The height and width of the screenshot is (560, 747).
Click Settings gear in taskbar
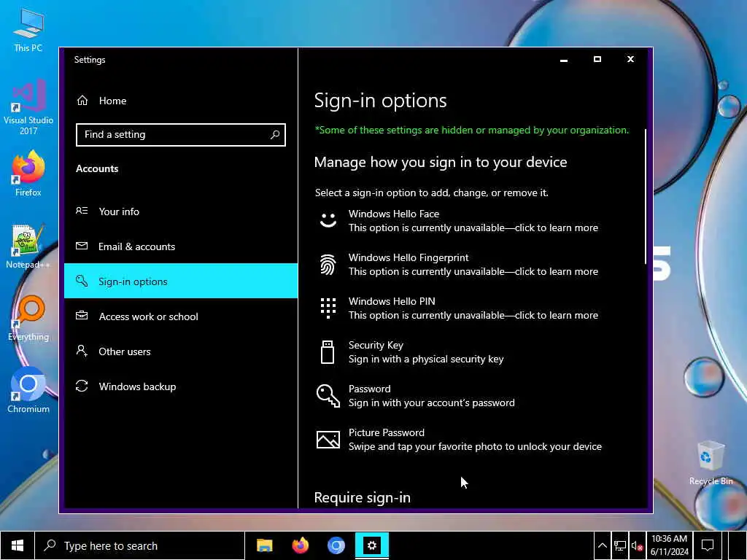371,545
